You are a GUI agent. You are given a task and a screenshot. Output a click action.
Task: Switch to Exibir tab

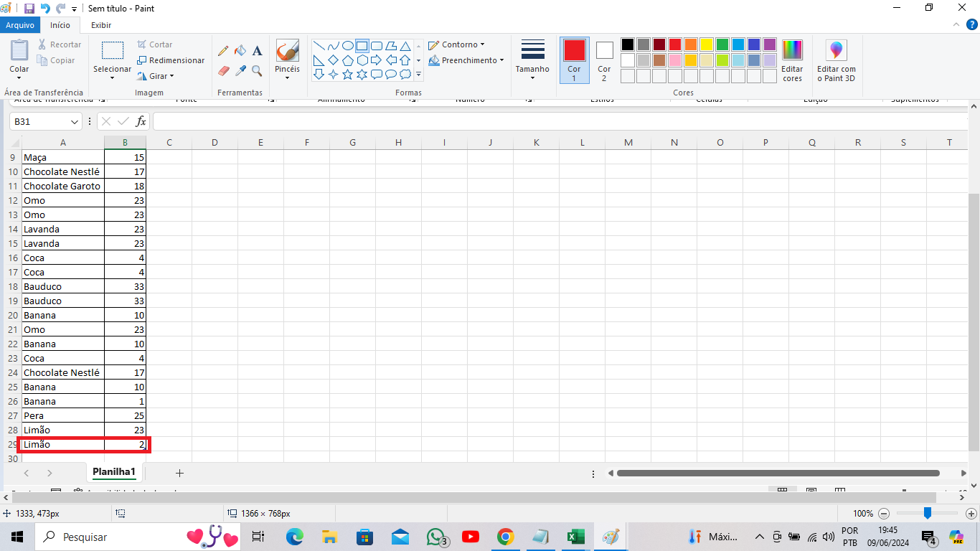(100, 25)
